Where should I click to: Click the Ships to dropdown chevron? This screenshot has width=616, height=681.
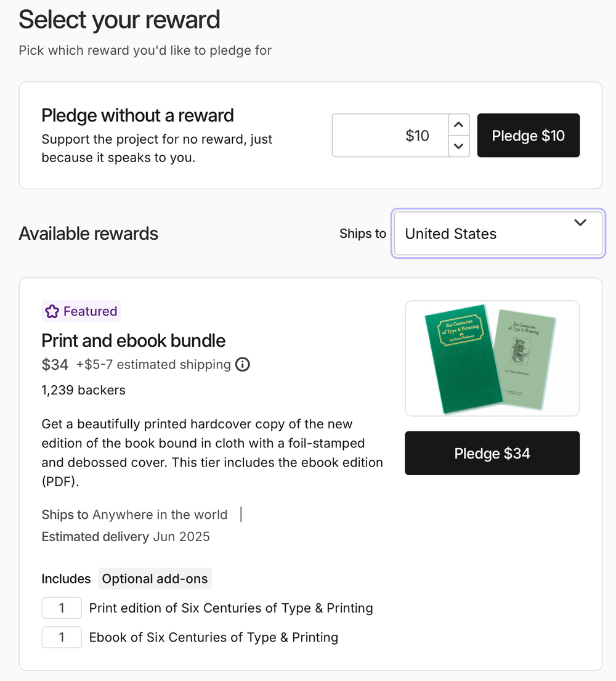click(x=580, y=223)
